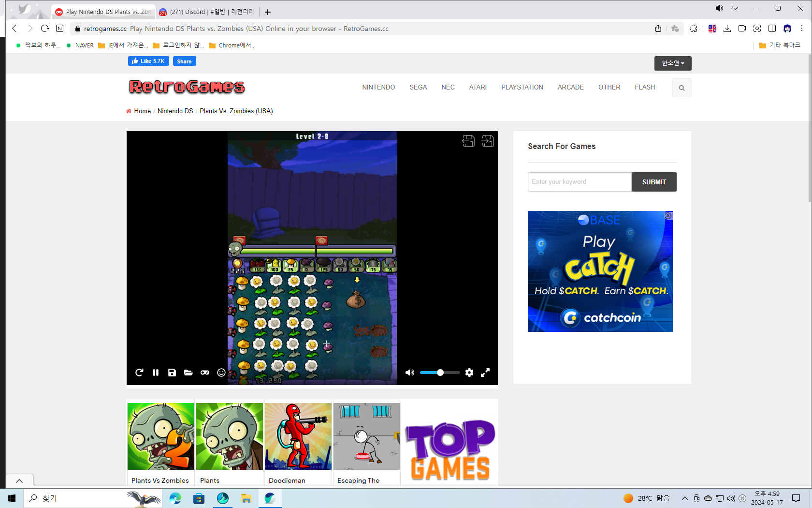Show hidden system tray icons chevron
This screenshot has height=508, width=812.
[684, 498]
